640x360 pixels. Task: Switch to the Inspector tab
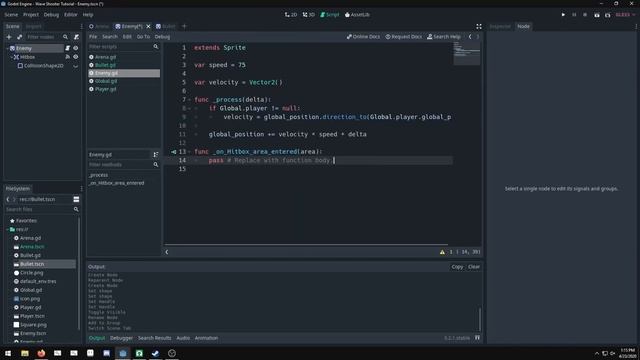pyautogui.click(x=500, y=27)
